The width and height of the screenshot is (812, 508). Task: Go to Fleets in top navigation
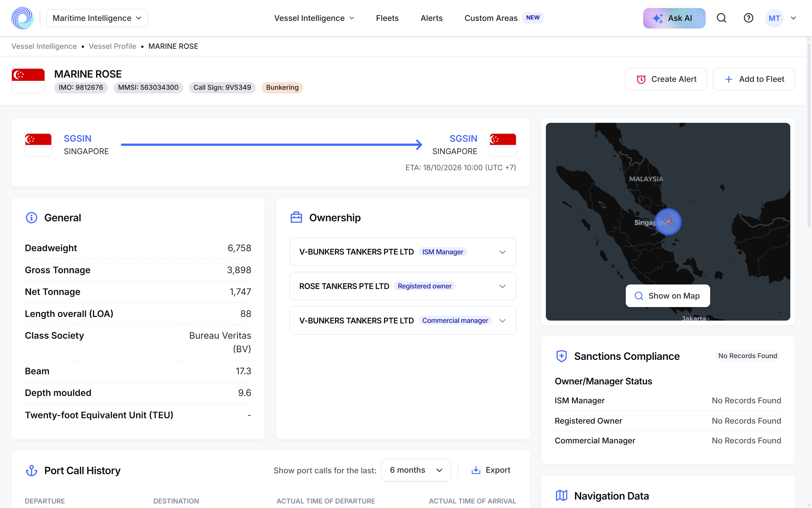[x=387, y=18]
